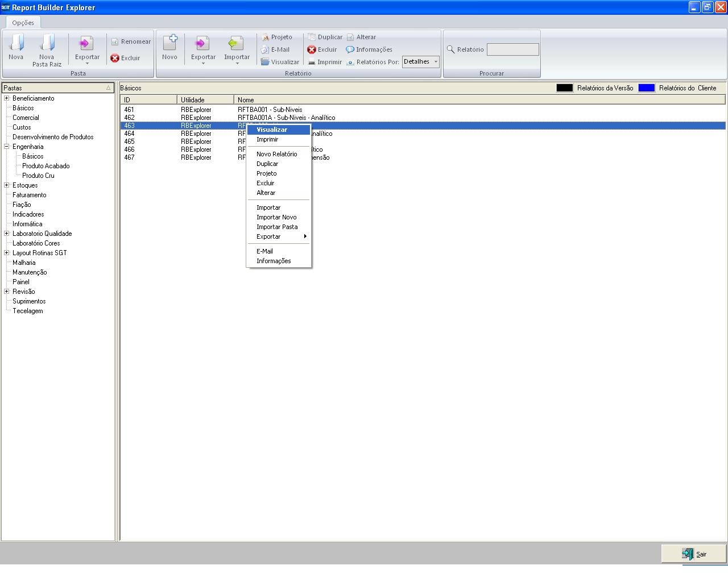728x582 pixels.
Task: Click the Visualizar toolbar button
Action: coord(280,62)
